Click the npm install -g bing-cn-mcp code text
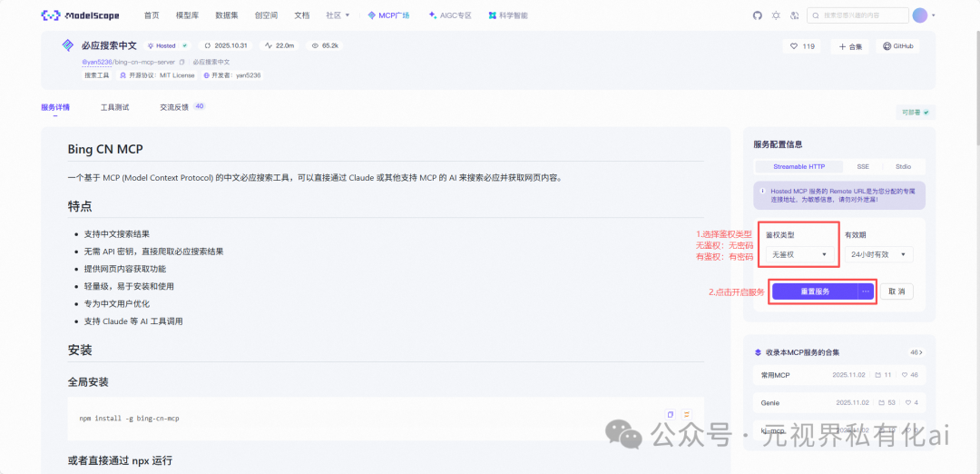980x474 pixels. coord(130,419)
